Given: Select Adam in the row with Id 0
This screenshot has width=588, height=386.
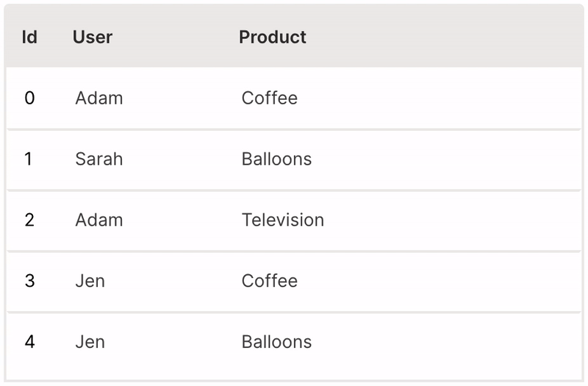Looking at the screenshot, I should click(99, 98).
